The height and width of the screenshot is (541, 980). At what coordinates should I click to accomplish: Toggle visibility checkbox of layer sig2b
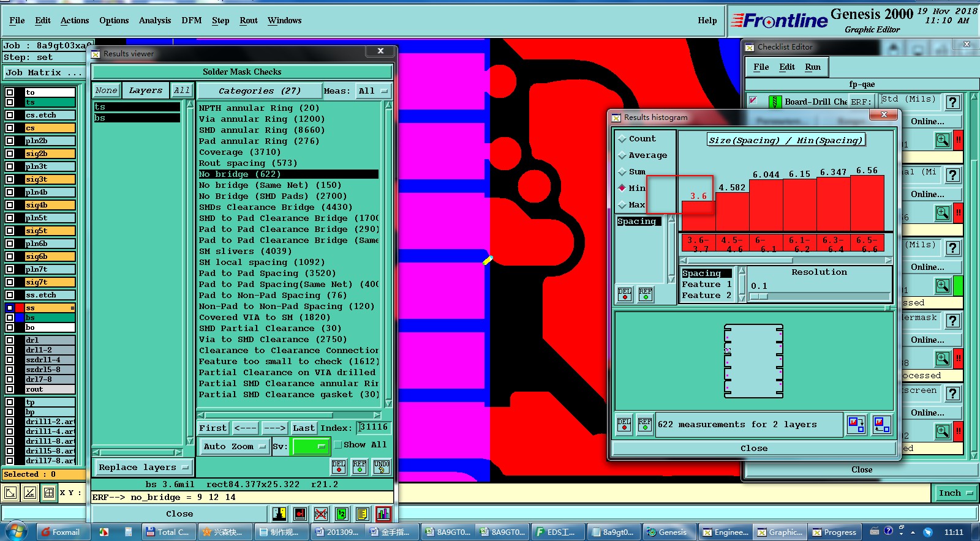pos(10,154)
